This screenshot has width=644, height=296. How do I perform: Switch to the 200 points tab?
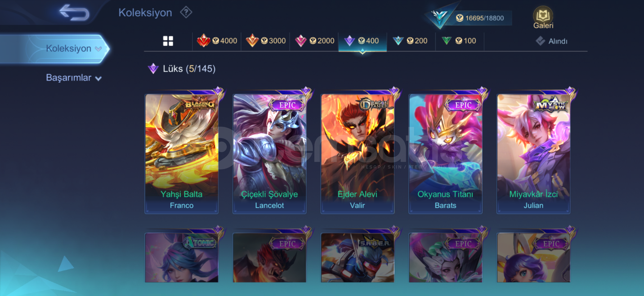tap(411, 41)
